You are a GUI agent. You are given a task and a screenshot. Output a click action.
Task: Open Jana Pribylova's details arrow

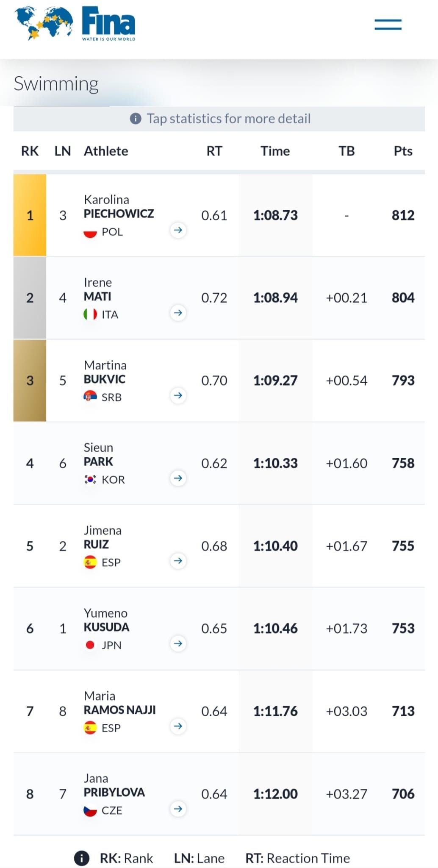pos(178,809)
